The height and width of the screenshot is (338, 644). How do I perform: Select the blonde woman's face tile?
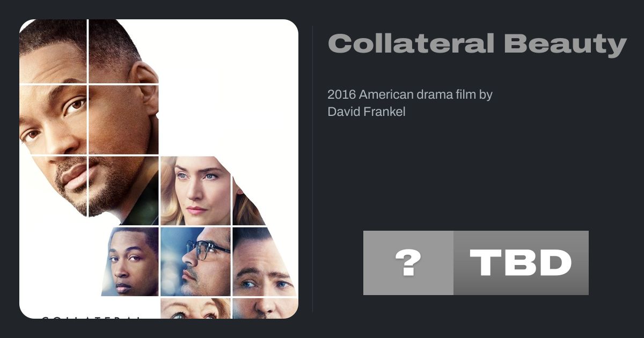(x=196, y=190)
